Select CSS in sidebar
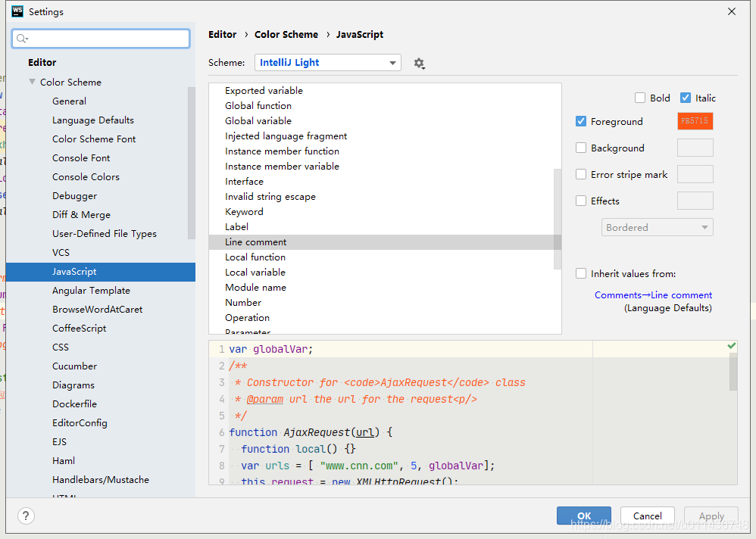The image size is (756, 539). [x=61, y=347]
